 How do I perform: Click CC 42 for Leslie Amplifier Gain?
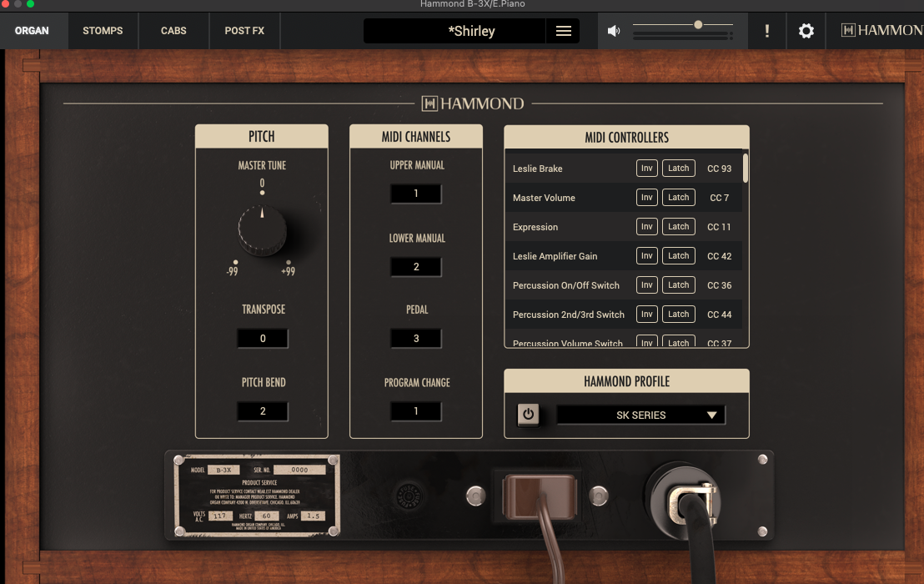719,256
